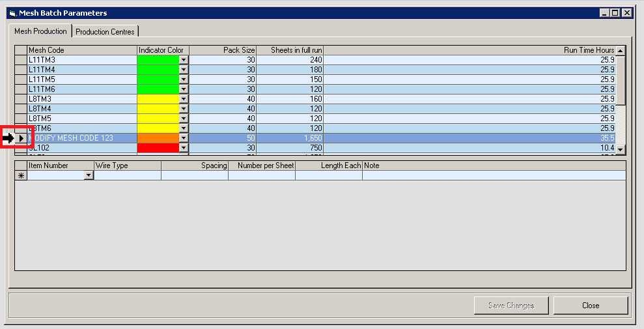Click the MODIFY MESH CODE 123 cell
This screenshot has width=644, height=329.
(82, 138)
